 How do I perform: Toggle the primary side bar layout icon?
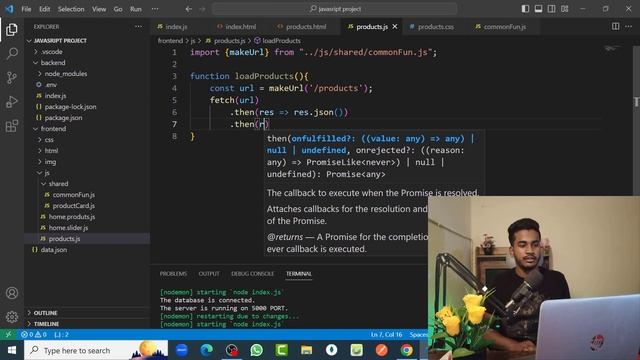click(x=525, y=9)
